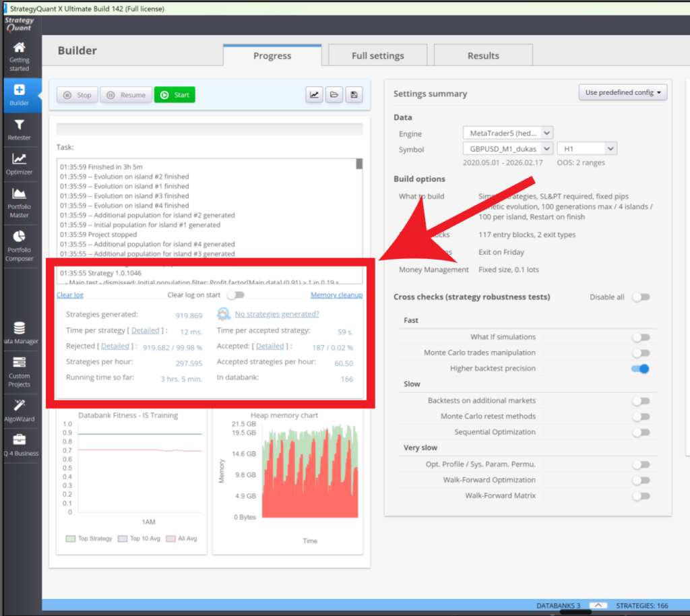Open the Engine MetaTrader5 dropdown
Image resolution: width=690 pixels, height=616 pixels.
click(x=507, y=133)
